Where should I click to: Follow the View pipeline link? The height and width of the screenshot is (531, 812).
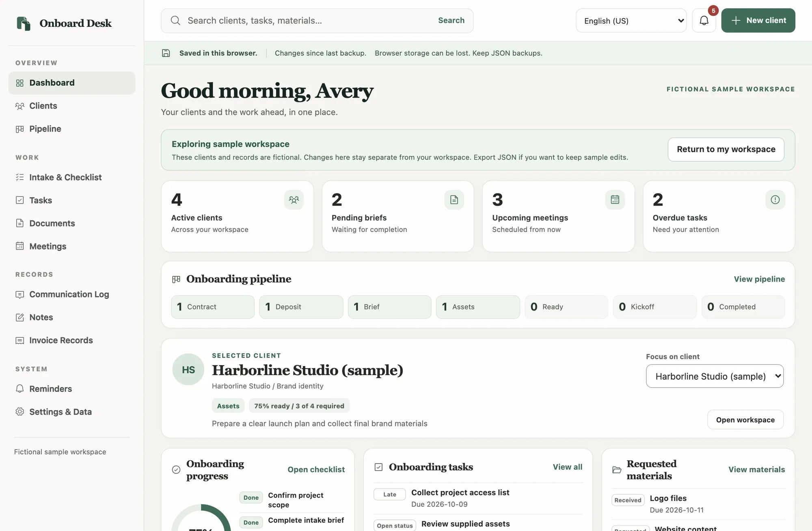tap(759, 279)
